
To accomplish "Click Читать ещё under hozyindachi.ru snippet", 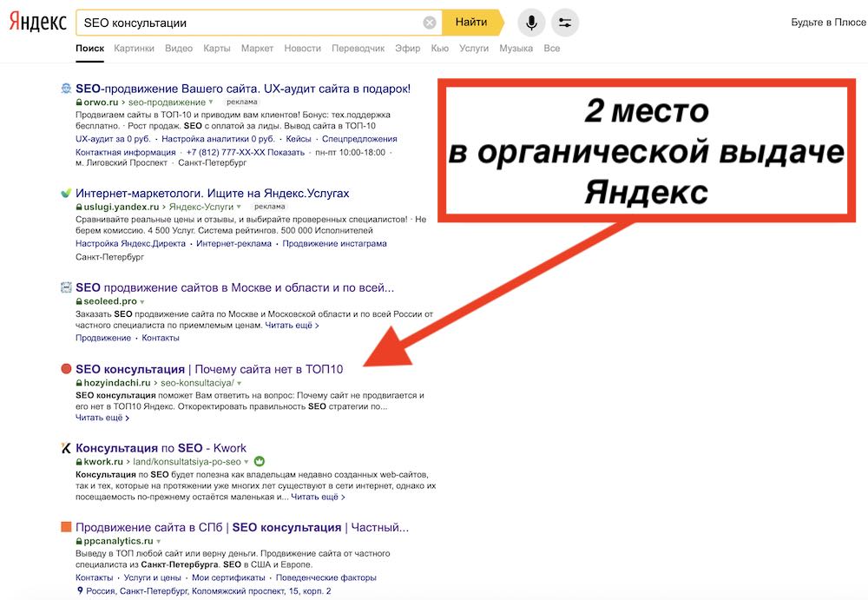I will point(102,417).
